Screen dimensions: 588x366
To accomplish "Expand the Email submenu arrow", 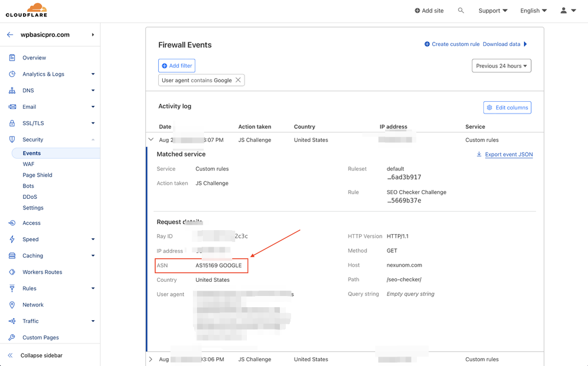I will tap(93, 107).
